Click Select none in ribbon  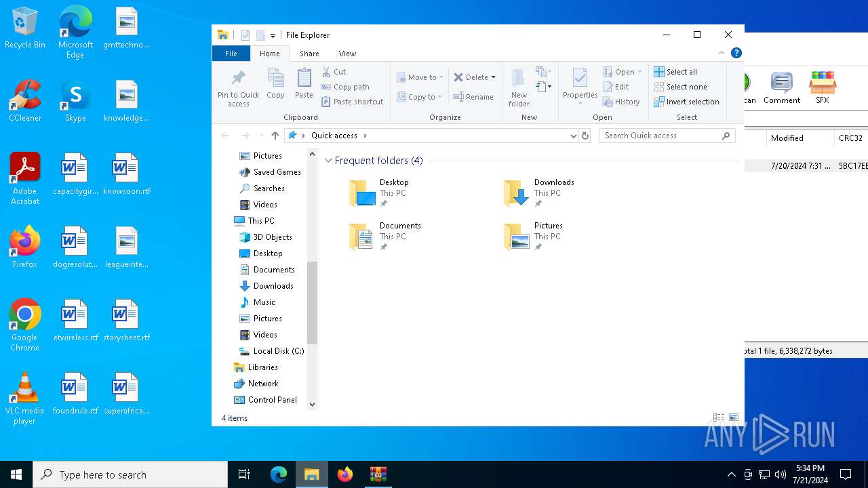tap(680, 87)
